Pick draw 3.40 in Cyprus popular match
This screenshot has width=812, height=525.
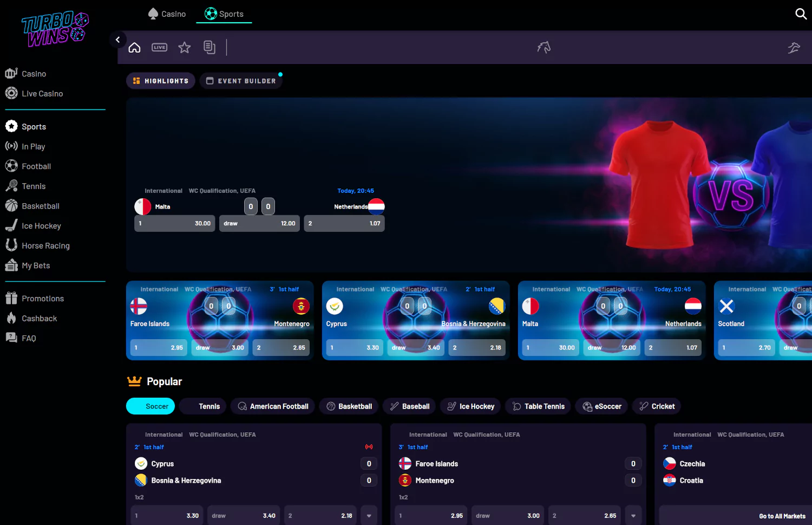point(244,516)
